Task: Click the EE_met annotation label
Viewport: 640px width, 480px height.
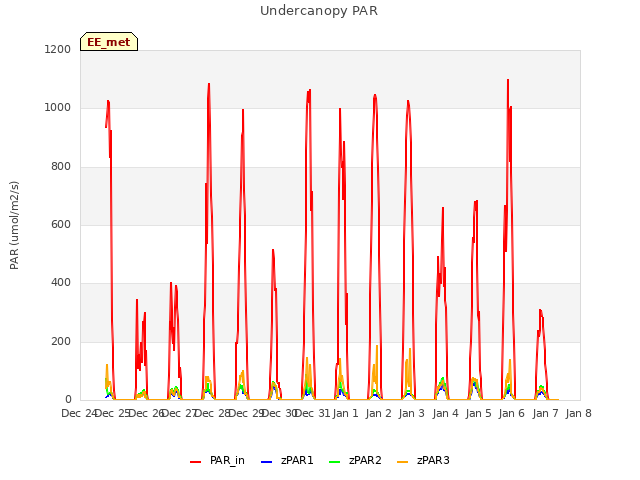Action: click(109, 42)
